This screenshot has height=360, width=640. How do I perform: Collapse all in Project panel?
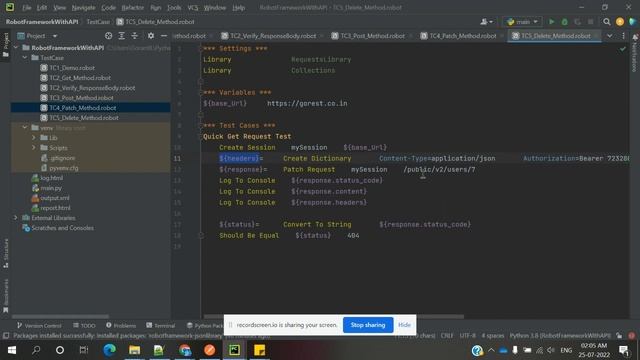pyautogui.click(x=134, y=36)
